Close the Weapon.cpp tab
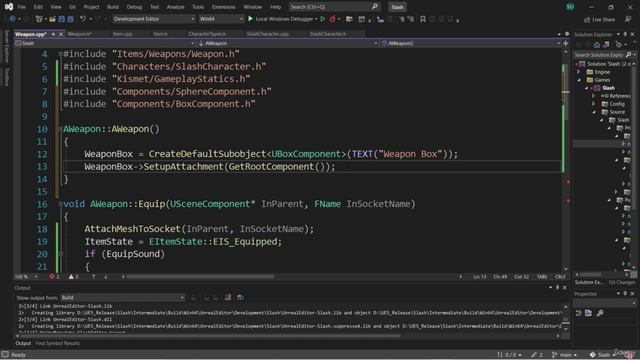Image resolution: width=640 pixels, height=360 pixels. click(61, 34)
